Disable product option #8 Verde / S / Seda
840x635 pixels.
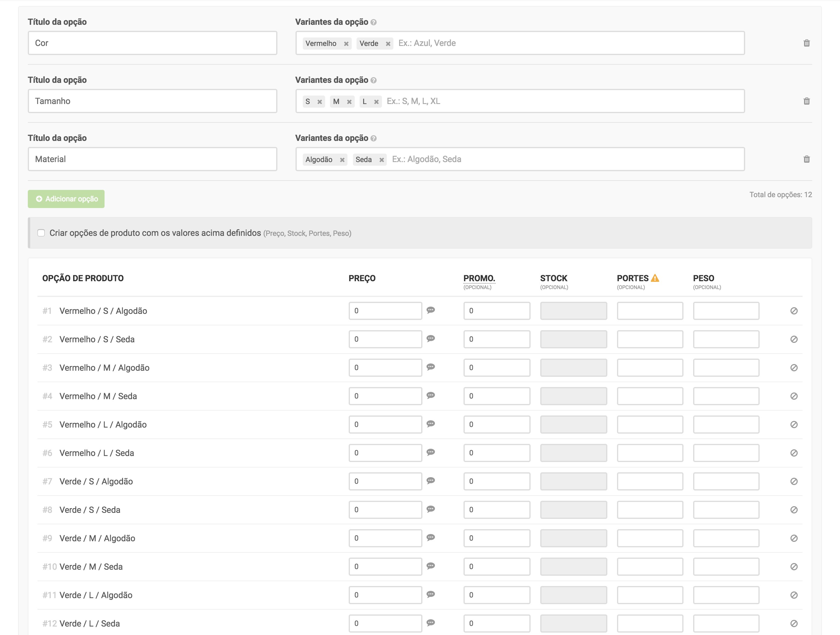[794, 510]
